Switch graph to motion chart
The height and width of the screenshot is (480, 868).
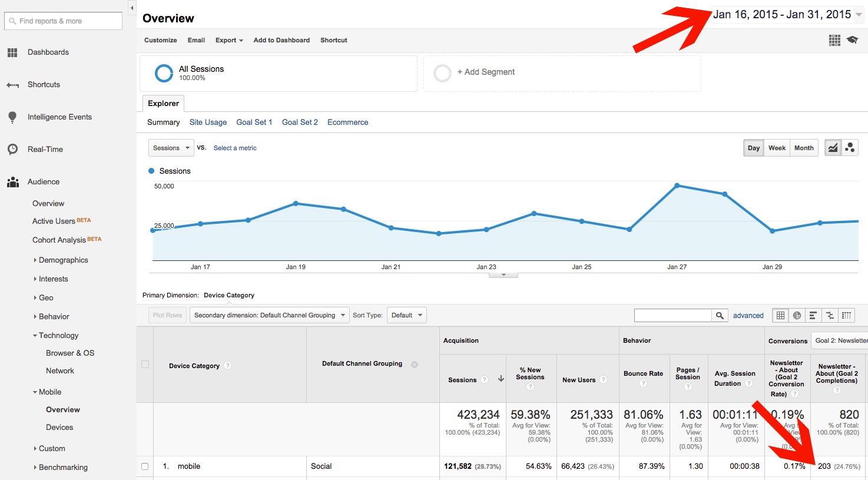tap(850, 148)
